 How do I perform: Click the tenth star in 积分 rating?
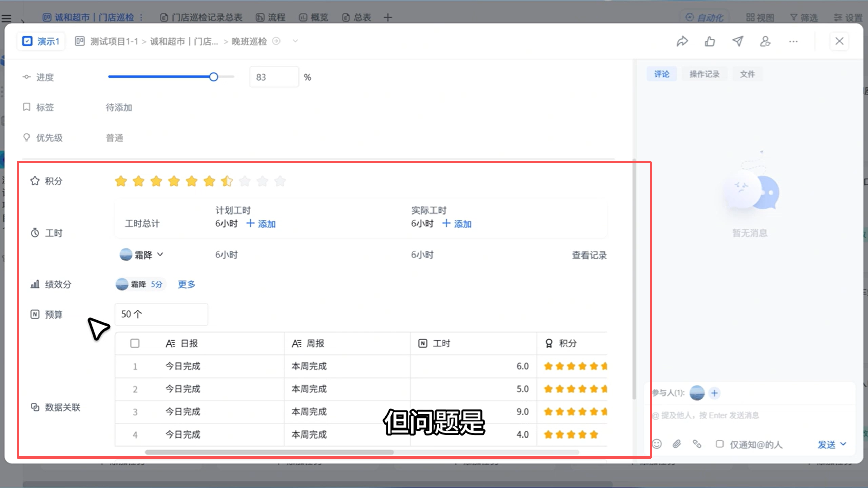[x=280, y=181]
